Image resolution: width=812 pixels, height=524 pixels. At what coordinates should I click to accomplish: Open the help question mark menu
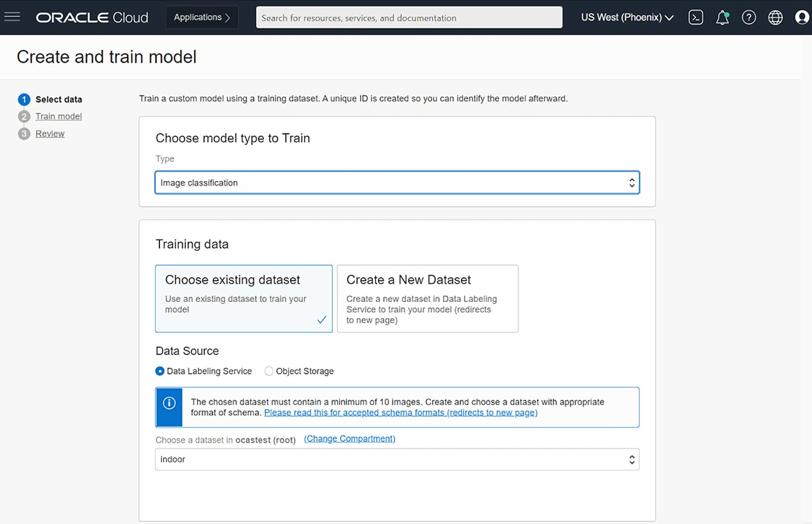749,18
